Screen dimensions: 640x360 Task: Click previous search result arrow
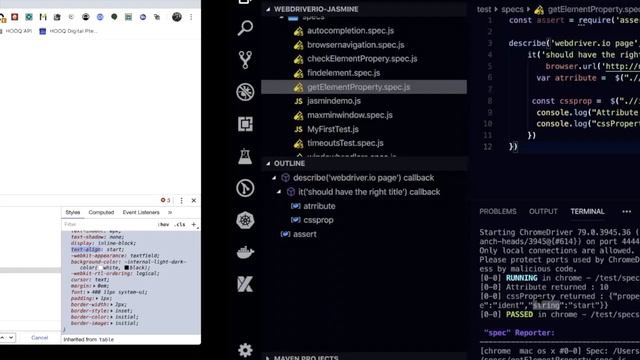pyautogui.click(x=2, y=338)
